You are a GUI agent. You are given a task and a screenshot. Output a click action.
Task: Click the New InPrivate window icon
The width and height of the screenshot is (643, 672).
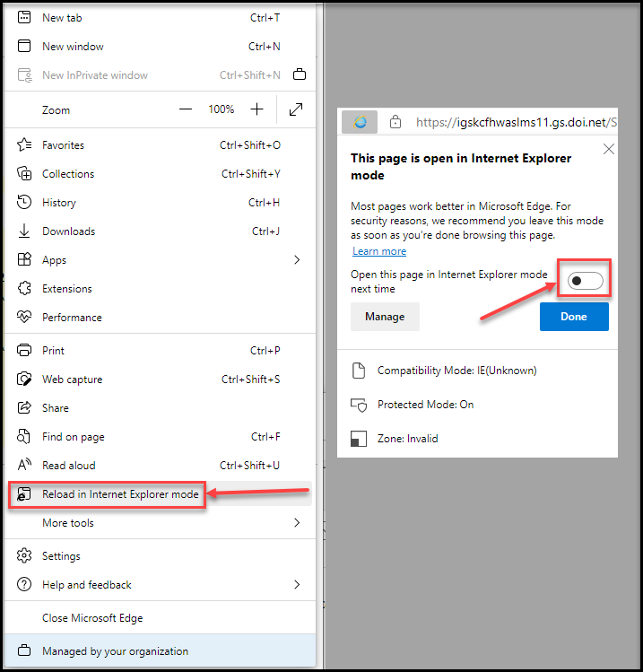pyautogui.click(x=25, y=75)
